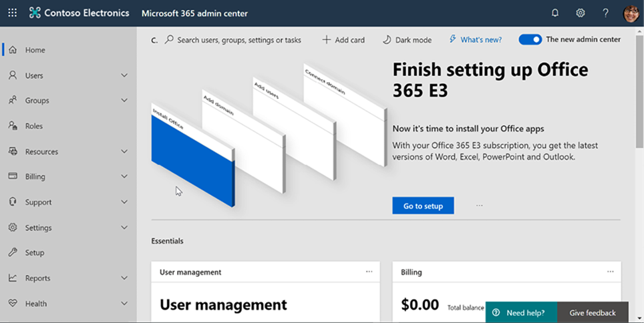Expand the Users chevron
Screen dimensions: 644x323
[x=124, y=75]
